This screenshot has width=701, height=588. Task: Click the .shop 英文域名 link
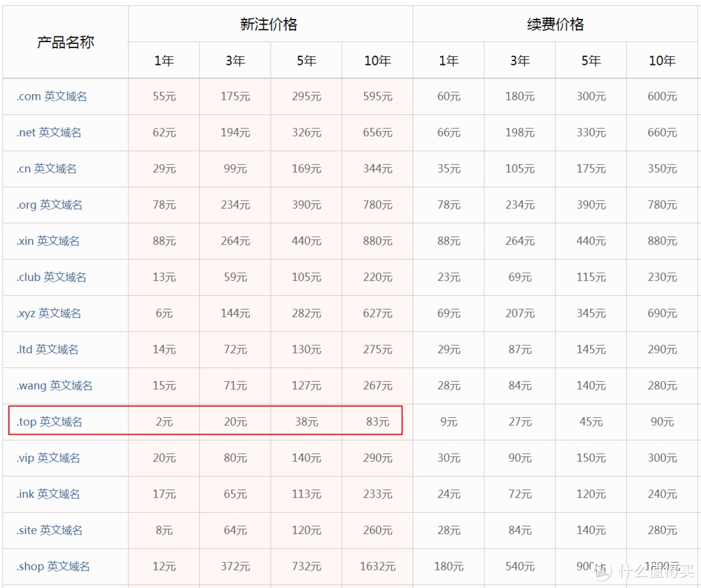tap(54, 567)
